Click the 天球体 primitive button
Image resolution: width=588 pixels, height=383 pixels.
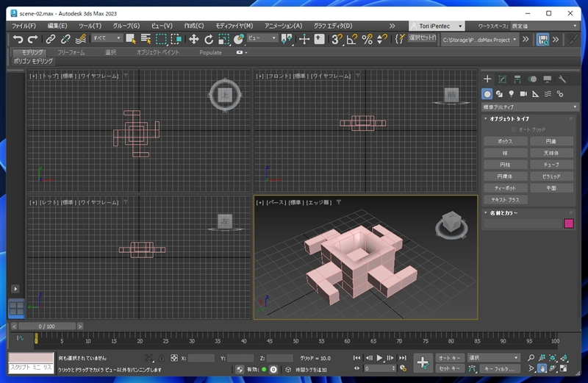point(551,153)
